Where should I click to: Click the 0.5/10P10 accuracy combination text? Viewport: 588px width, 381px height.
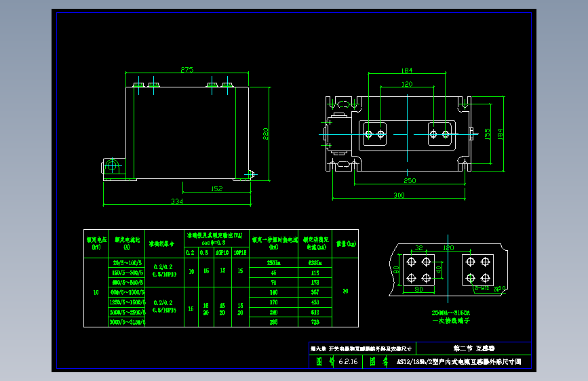(x=164, y=274)
